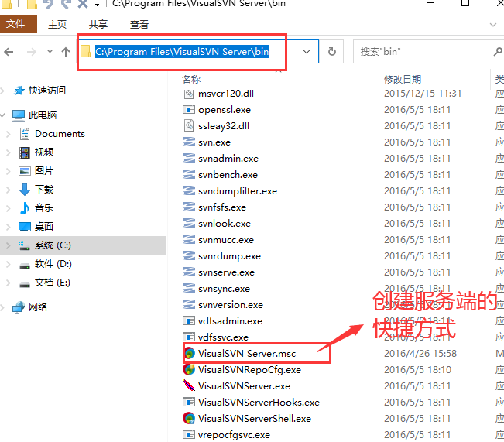The height and width of the screenshot is (442, 504).
Task: Click the 图片 folder icon
Action: [25, 171]
